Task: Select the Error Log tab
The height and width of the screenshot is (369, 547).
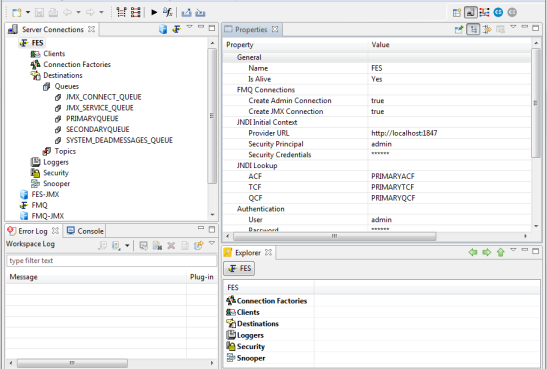Action: (33, 231)
